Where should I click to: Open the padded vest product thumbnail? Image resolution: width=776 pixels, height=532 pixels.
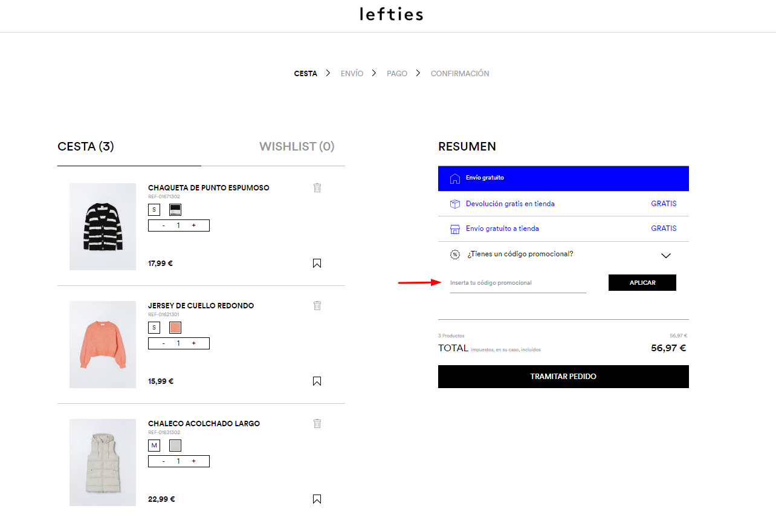point(103,462)
